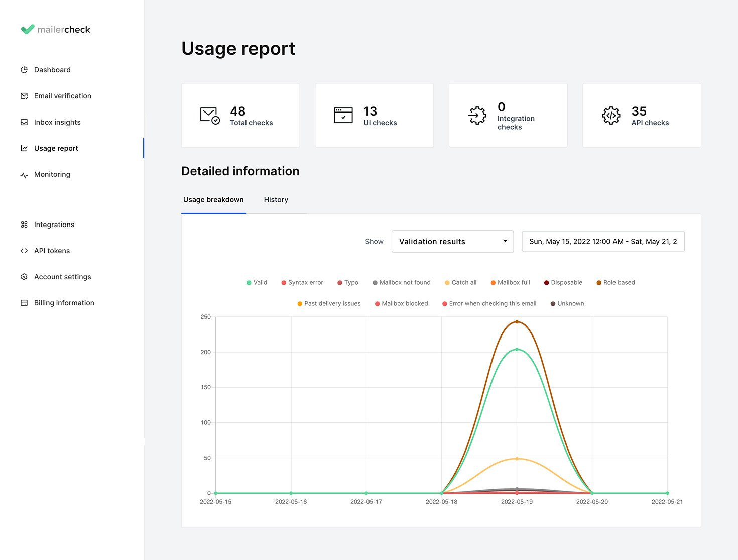
Task: Click the Monitoring pulse icon
Action: point(24,175)
